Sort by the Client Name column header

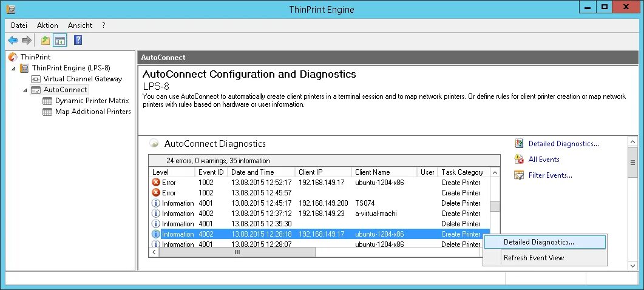[x=384, y=172]
